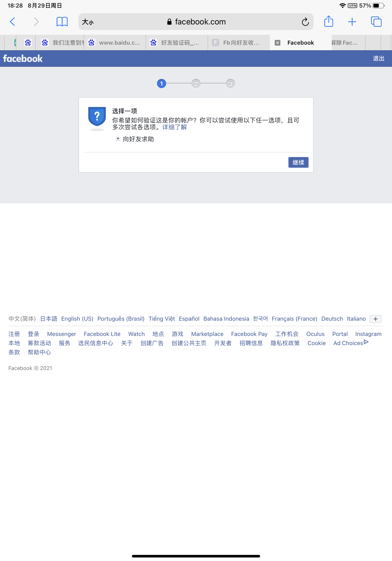Show all tabs overview icon
The width and height of the screenshot is (392, 561).
pyautogui.click(x=376, y=22)
